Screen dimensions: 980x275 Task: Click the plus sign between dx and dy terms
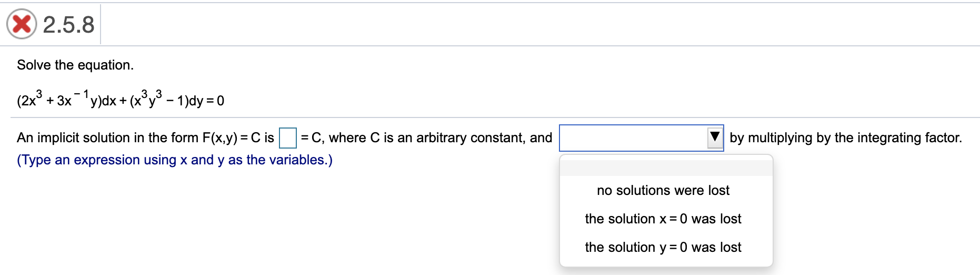[123, 101]
